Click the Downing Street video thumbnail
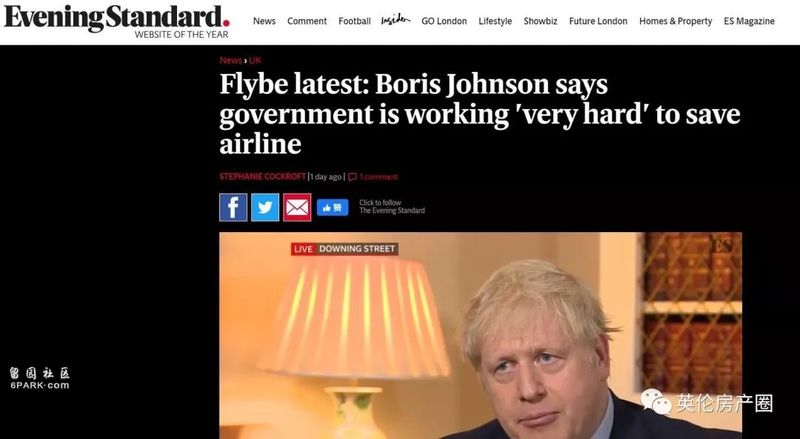 pos(481,335)
